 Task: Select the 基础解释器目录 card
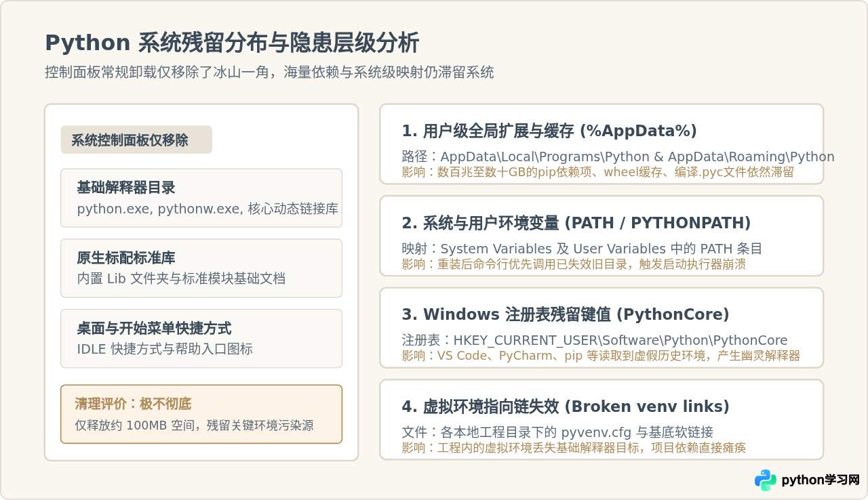click(201, 198)
